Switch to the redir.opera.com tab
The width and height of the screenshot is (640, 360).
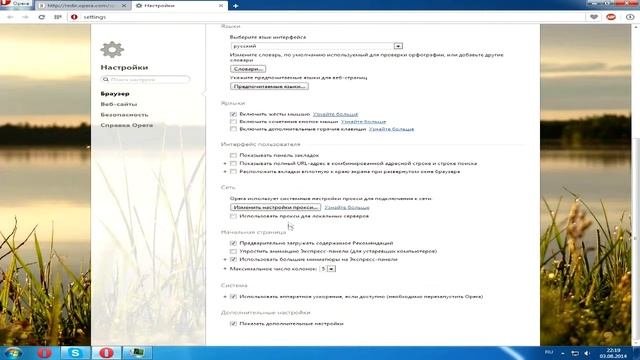click(82, 6)
